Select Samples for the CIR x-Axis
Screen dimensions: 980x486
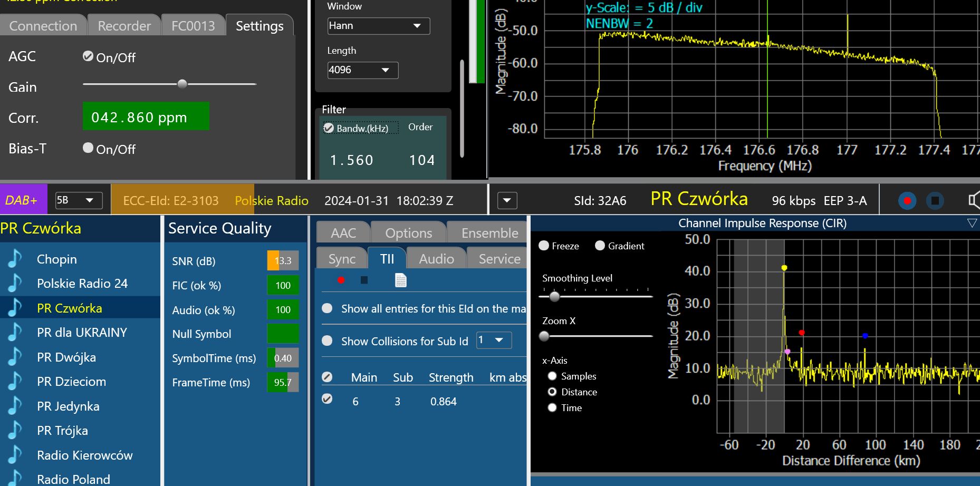click(552, 376)
